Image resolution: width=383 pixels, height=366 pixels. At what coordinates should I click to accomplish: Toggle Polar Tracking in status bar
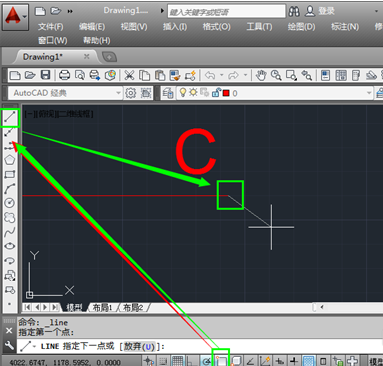(x=207, y=361)
